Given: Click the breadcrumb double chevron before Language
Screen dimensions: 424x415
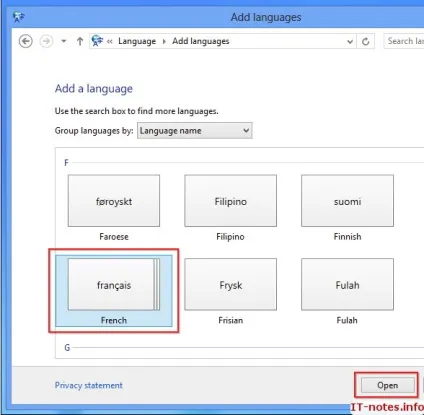Looking at the screenshot, I should click(x=110, y=42).
